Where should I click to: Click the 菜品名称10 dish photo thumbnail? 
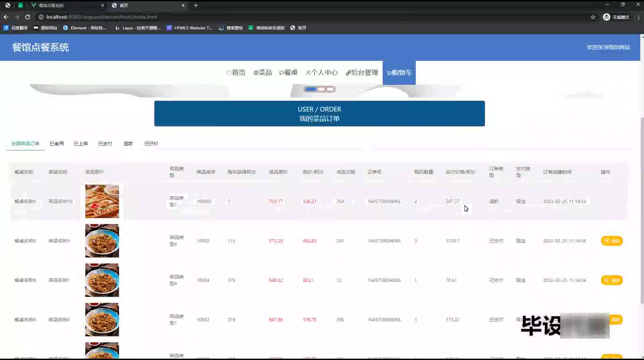point(102,201)
